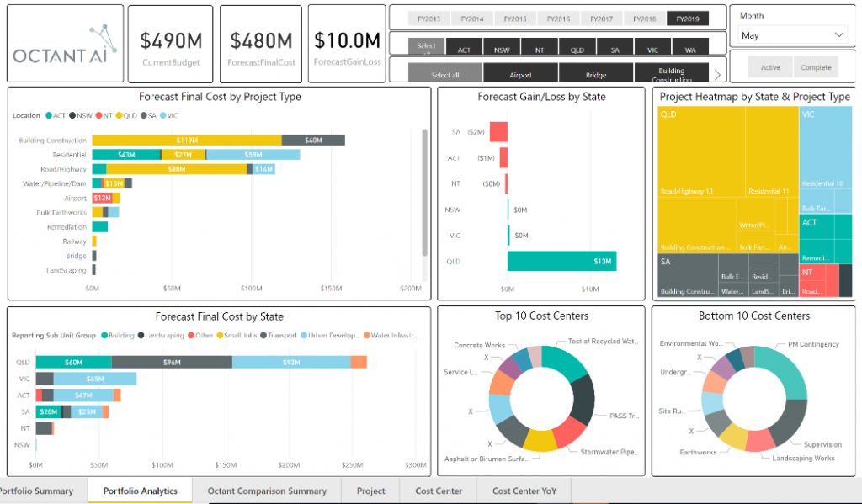Click the Building legend marker in state chart
The height and width of the screenshot is (504, 862).
(104, 335)
